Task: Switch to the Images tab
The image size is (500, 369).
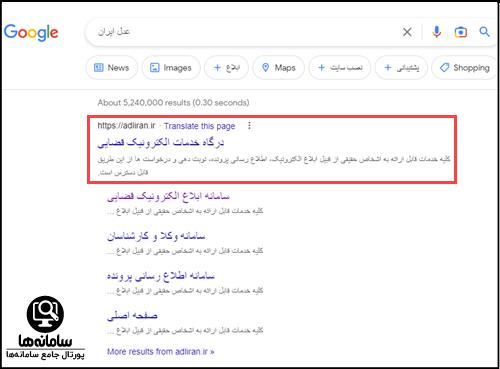Action: [171, 68]
